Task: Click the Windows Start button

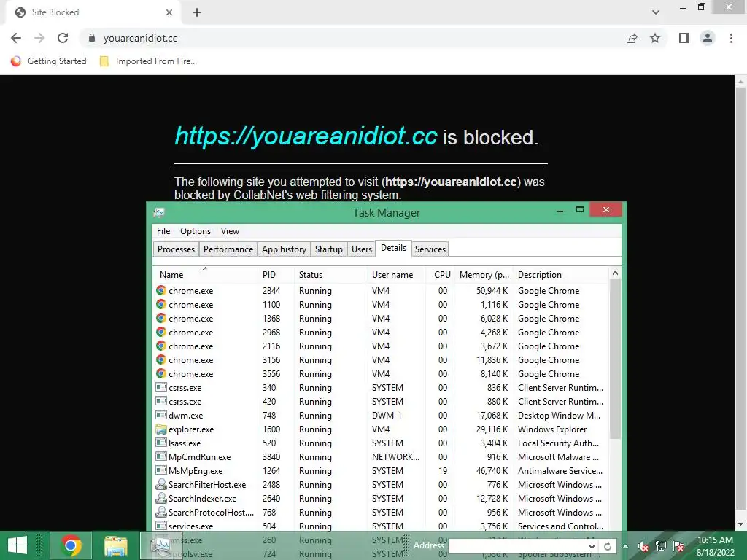Action: click(x=18, y=545)
